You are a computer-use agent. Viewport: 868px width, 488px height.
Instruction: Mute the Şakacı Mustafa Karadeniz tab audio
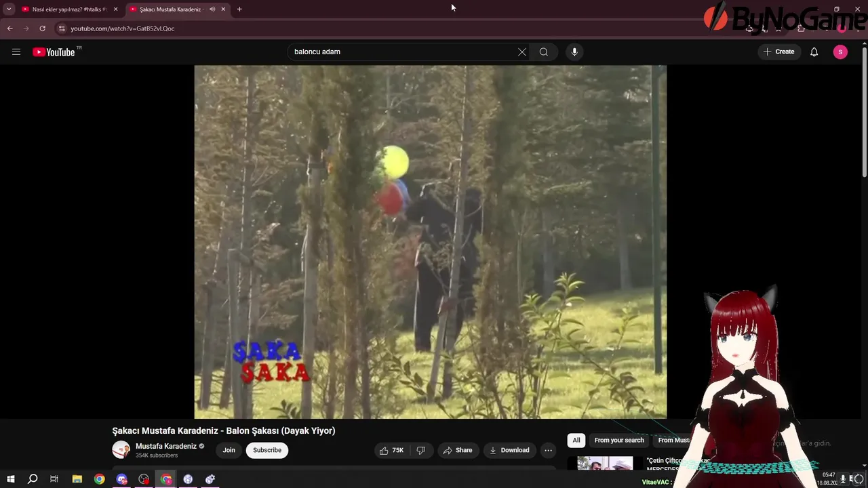(x=212, y=9)
